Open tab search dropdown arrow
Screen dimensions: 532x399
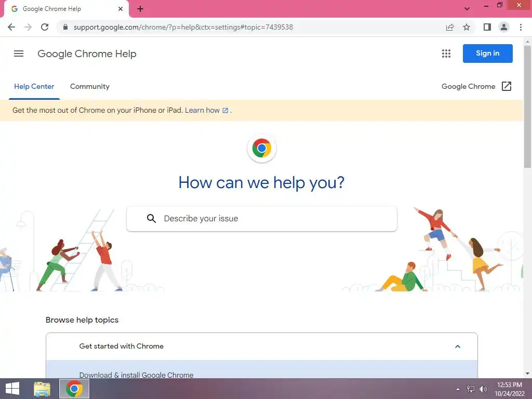(x=467, y=9)
